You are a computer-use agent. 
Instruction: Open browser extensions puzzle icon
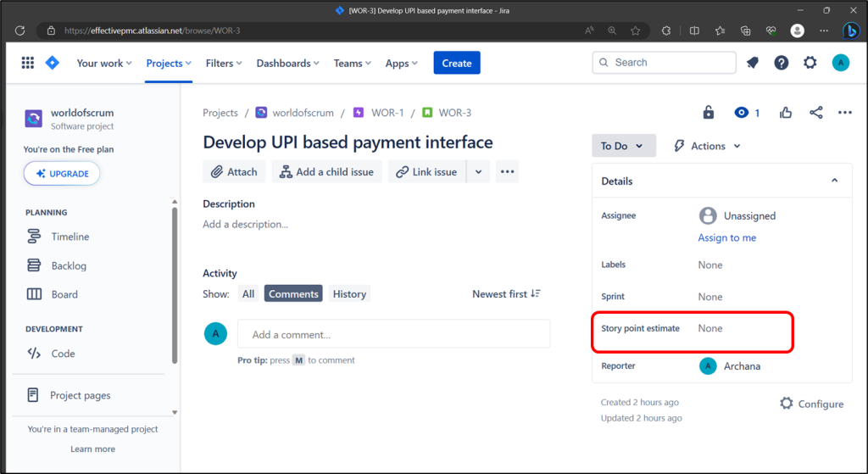point(666,31)
